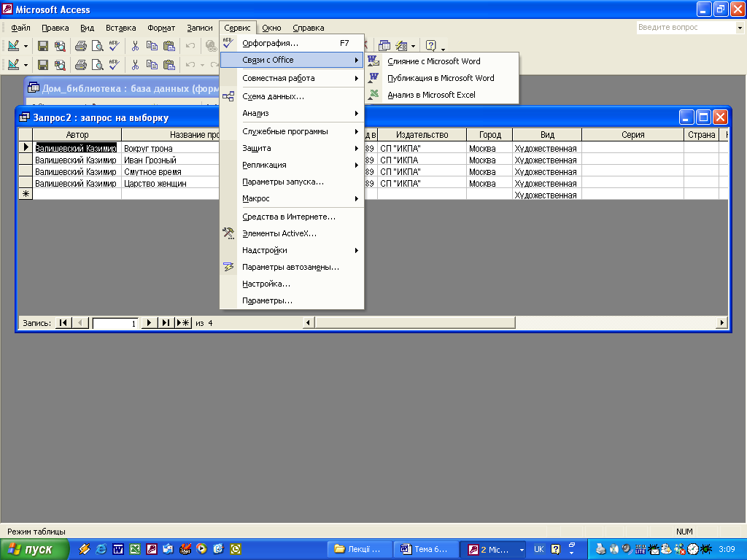Switch to the Лекції taskbar button

360,549
